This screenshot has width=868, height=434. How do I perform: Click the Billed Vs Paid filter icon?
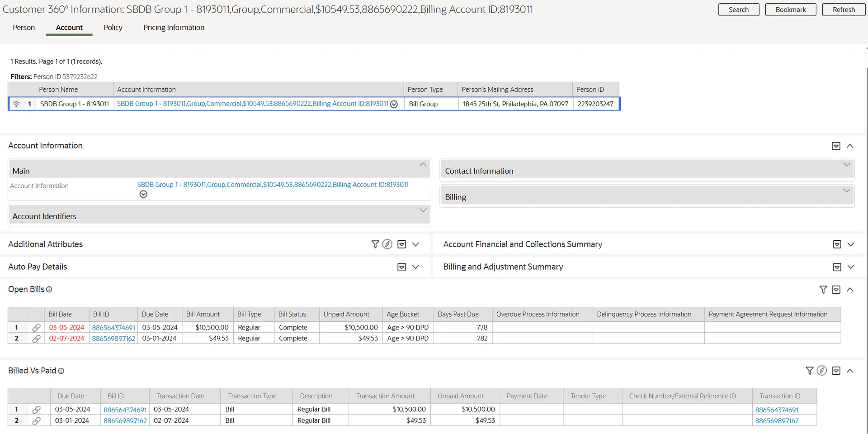(809, 371)
